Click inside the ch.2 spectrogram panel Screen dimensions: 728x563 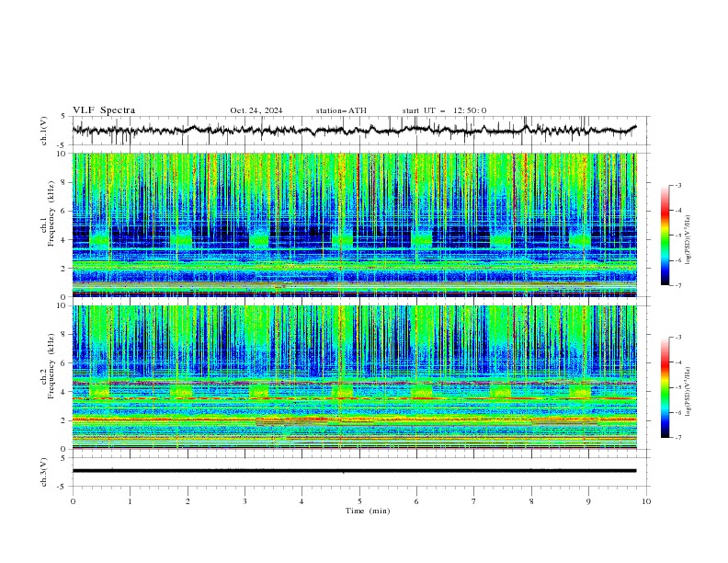coord(354,377)
